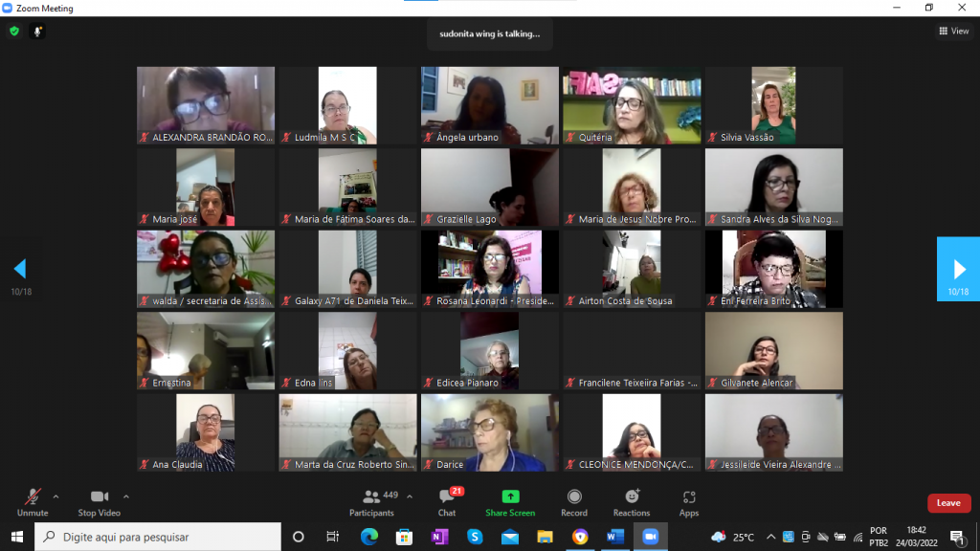Click the Share Screen icon
Image resolution: width=980 pixels, height=551 pixels.
pyautogui.click(x=510, y=501)
